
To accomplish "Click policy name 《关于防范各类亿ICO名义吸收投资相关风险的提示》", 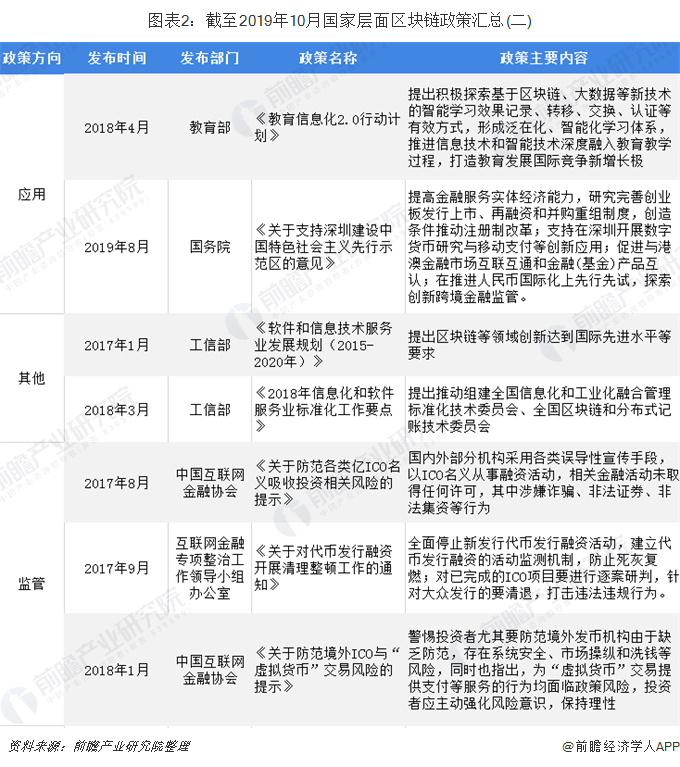I will point(327,483).
